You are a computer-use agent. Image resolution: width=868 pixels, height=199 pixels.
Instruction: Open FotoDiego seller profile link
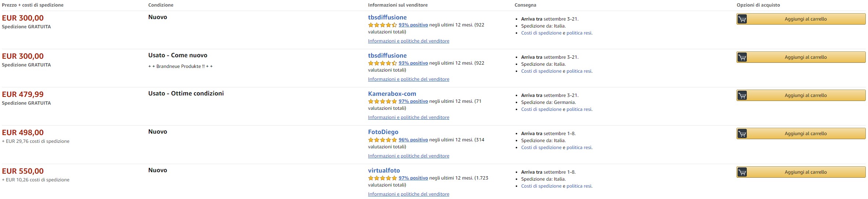click(x=383, y=132)
